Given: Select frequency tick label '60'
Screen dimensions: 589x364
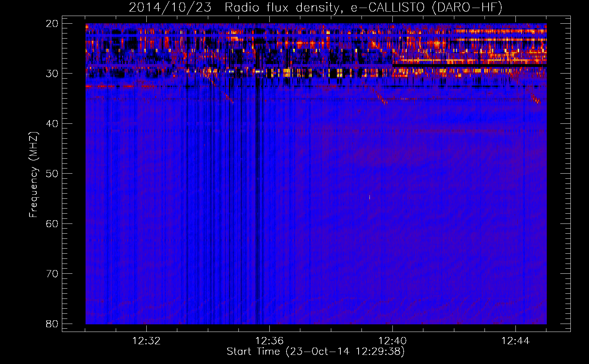Looking at the screenshot, I should coord(52,223).
